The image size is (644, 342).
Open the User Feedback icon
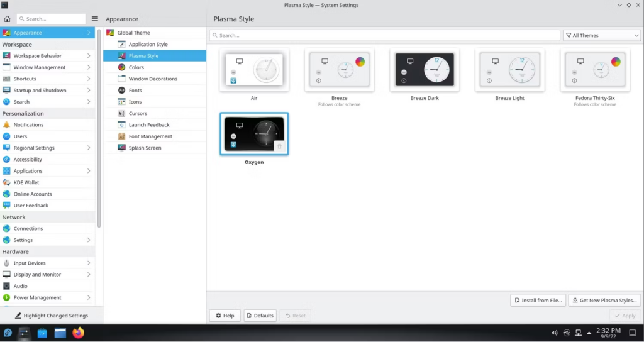click(x=6, y=206)
